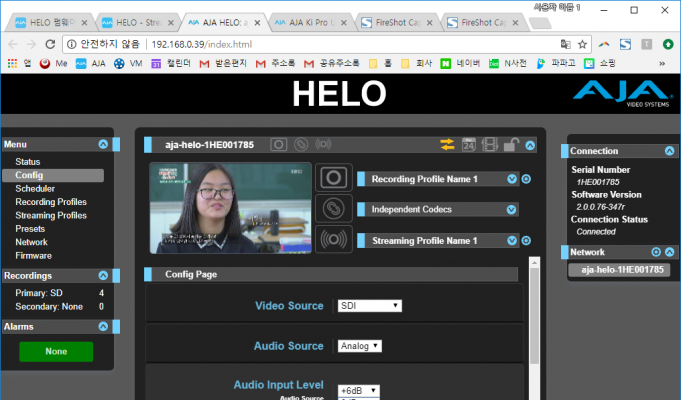Image resolution: width=681 pixels, height=400 pixels.
Task: Click the large link record/stream button
Action: pyautogui.click(x=334, y=208)
